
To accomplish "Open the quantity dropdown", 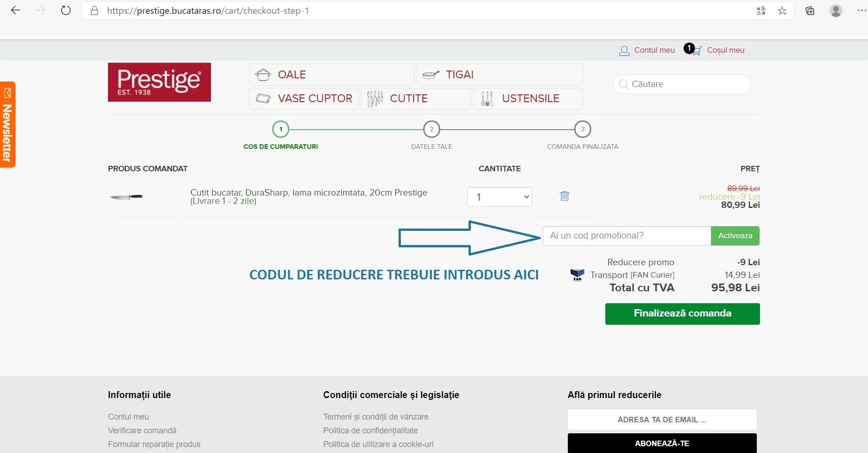I will pos(500,197).
